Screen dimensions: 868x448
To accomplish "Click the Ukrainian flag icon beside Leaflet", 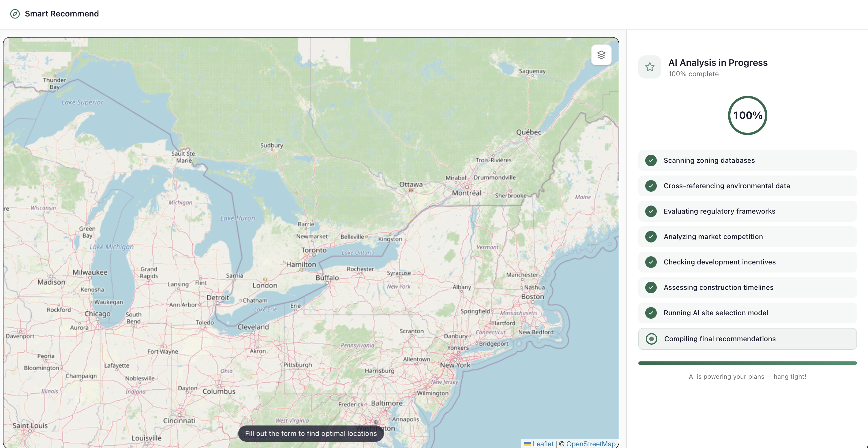I will [x=527, y=444].
